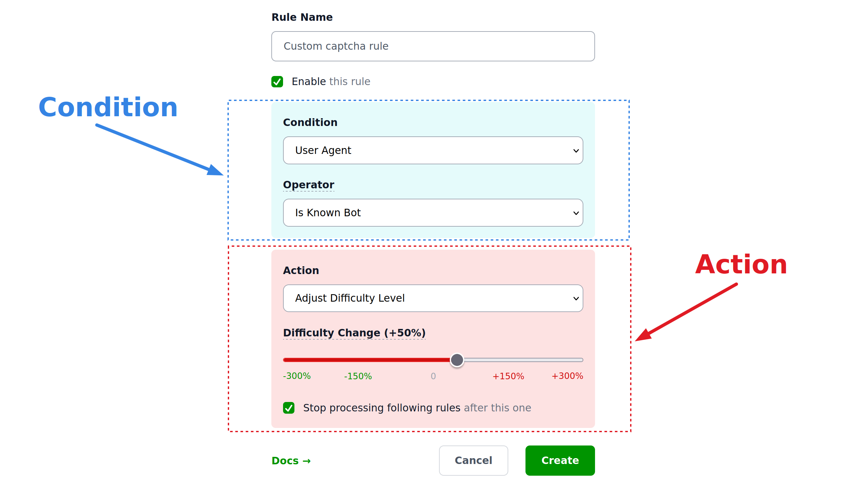Open the Operator dropdown showing Is Known Bot
Screen dimensions: 868x489
[433, 212]
